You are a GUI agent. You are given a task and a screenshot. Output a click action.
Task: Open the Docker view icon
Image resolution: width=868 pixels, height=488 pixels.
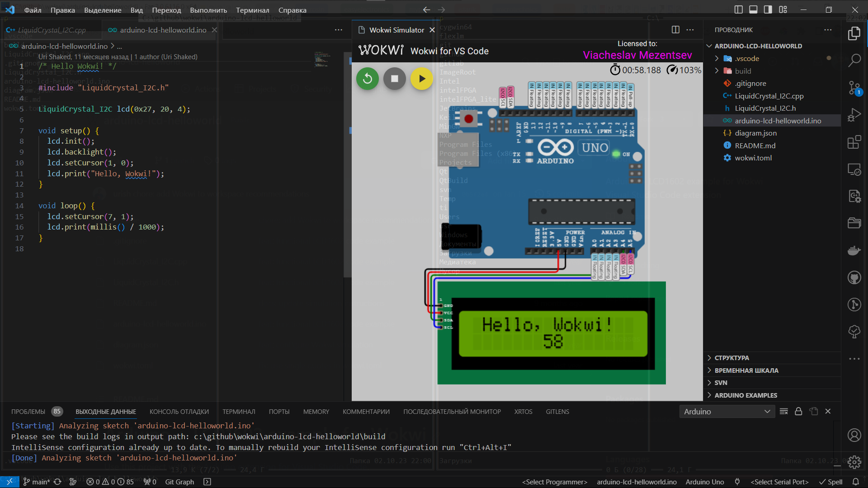(854, 250)
